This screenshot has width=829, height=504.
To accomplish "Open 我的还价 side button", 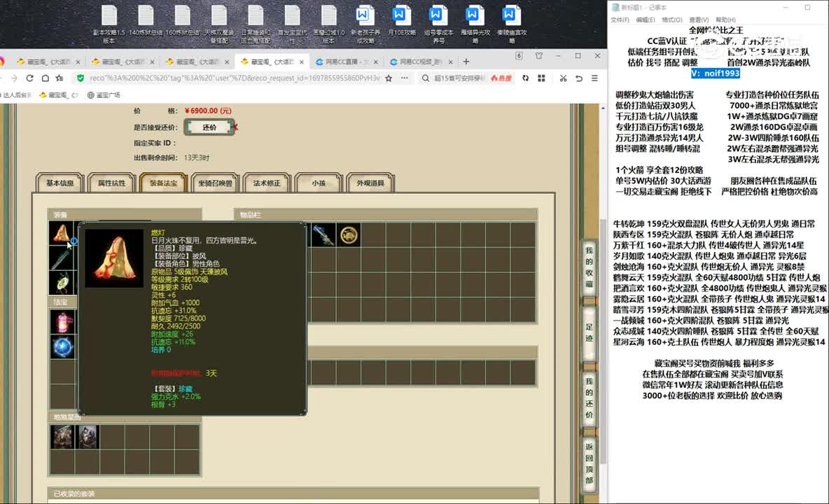I will pos(589,398).
